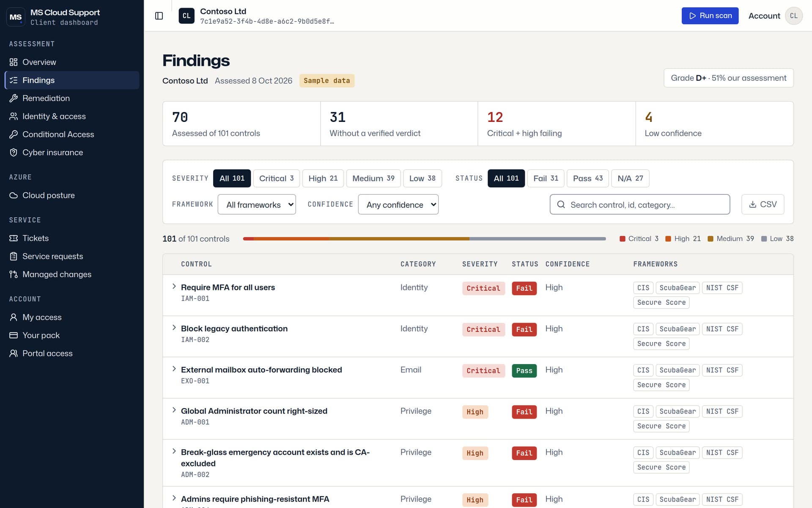Select the Findings sidebar item
The width and height of the screenshot is (812, 508).
[x=72, y=80]
